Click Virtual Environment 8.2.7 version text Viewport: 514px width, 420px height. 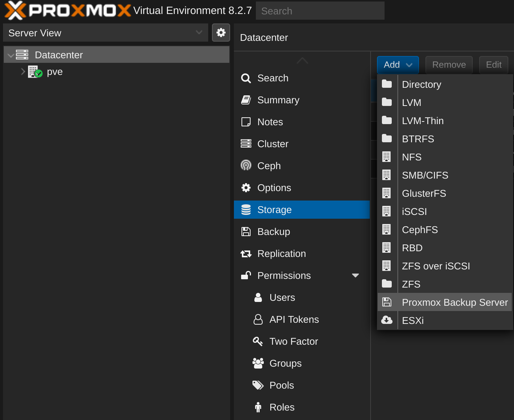click(192, 11)
